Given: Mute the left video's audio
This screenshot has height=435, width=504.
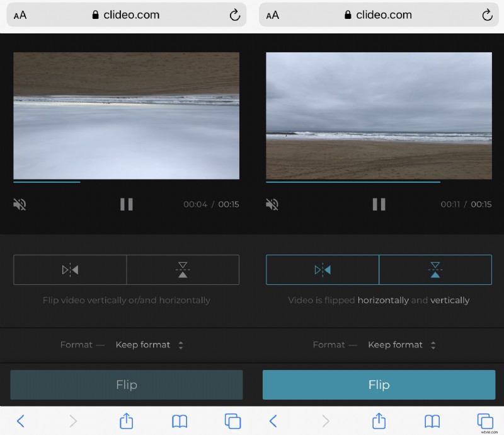Looking at the screenshot, I should pos(19,204).
